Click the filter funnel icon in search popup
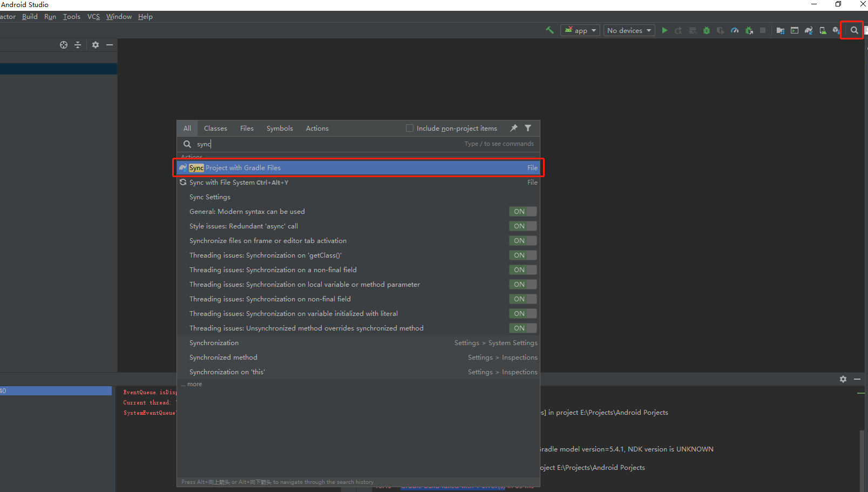868x492 pixels. click(x=528, y=128)
